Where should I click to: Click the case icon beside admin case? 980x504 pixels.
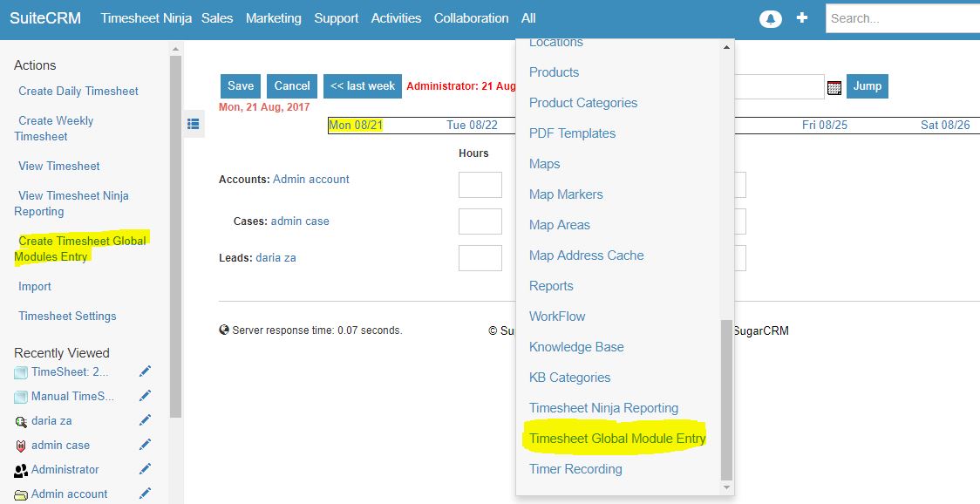21,446
